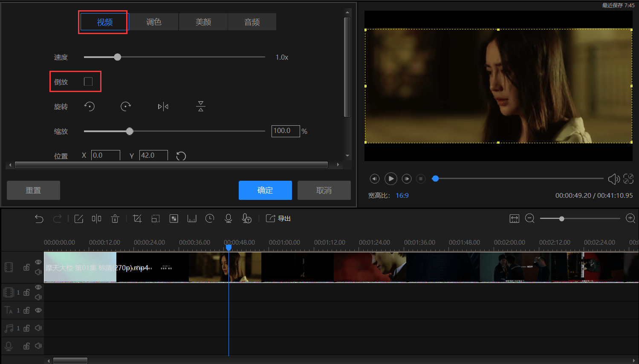Open the speech-to-text microphone tool

pyautogui.click(x=247, y=219)
